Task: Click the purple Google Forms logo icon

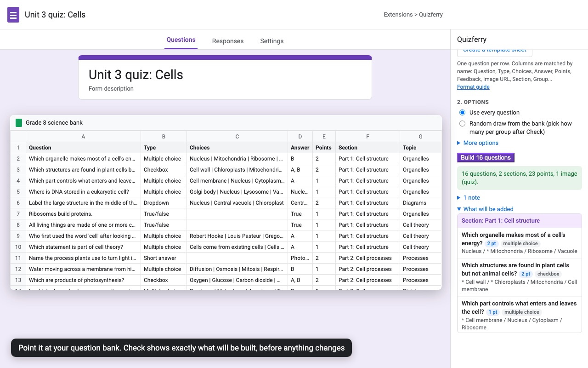Action: [x=13, y=15]
